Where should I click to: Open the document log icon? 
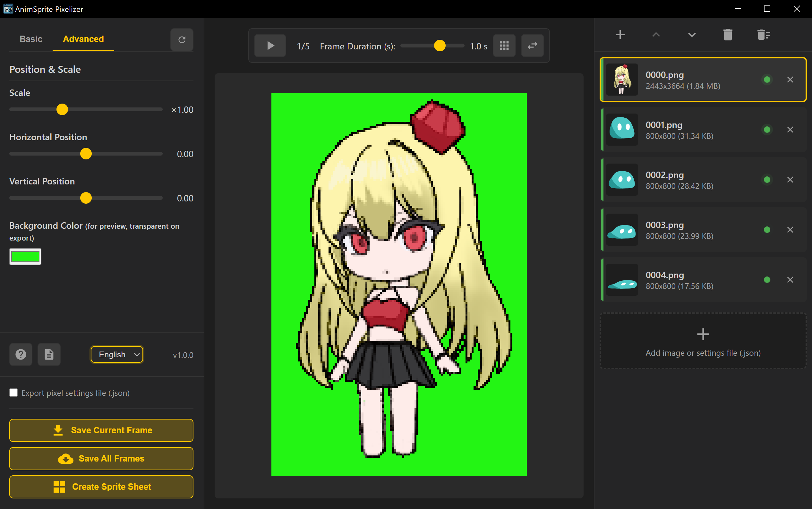49,354
